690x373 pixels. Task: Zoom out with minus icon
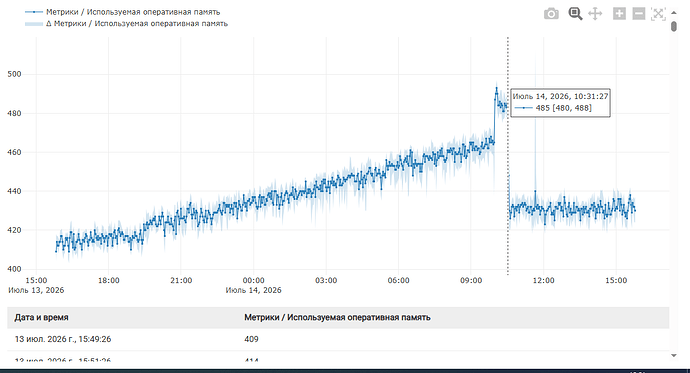click(x=639, y=14)
